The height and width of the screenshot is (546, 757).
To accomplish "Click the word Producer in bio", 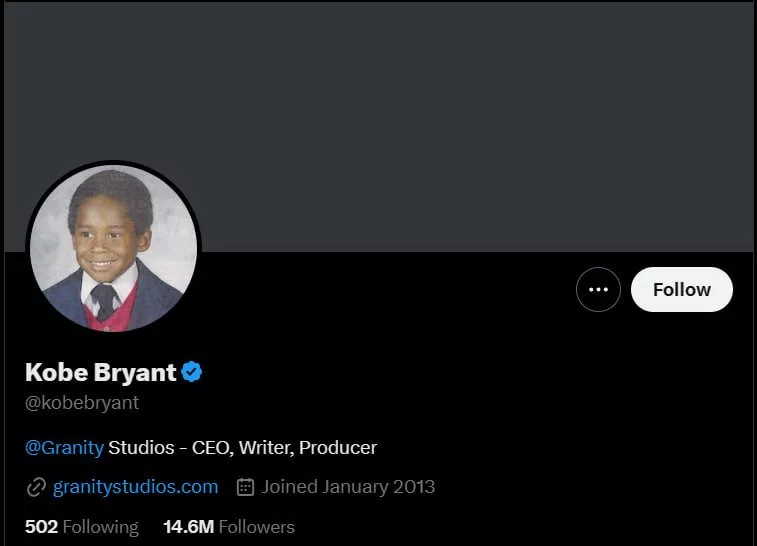I will (338, 447).
